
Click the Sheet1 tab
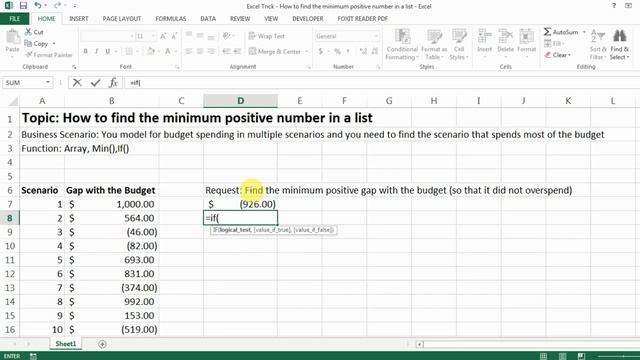click(66, 344)
